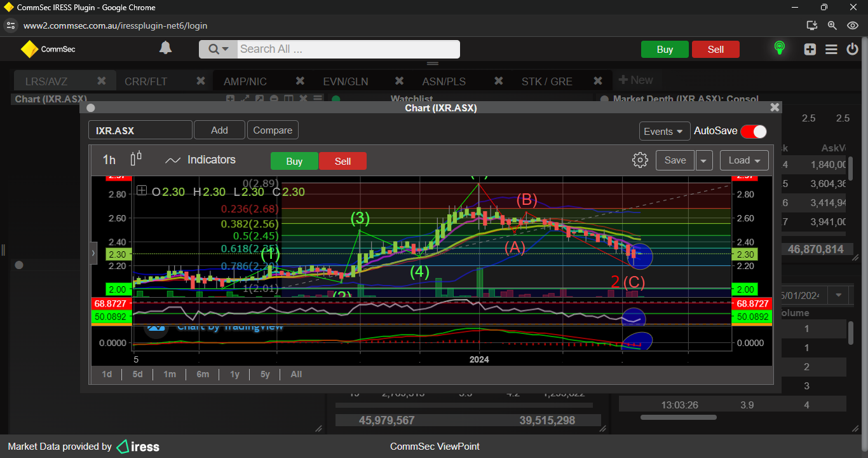The width and height of the screenshot is (868, 458).
Task: Set chart range to 1y
Action: (x=234, y=374)
